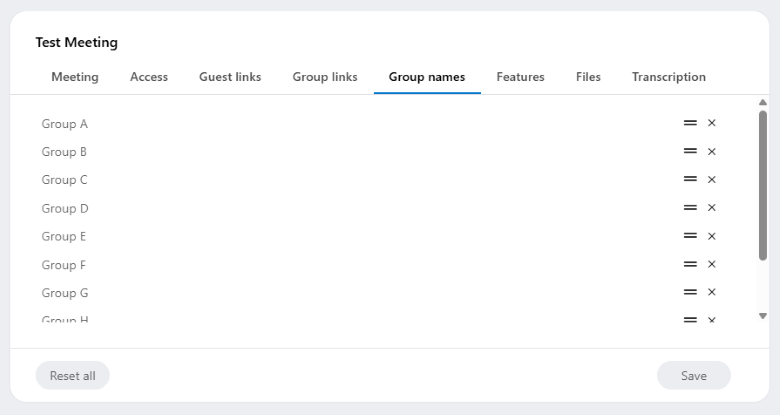Screen dimensions: 780x415
Task: Open the Features tab
Action: pos(520,77)
